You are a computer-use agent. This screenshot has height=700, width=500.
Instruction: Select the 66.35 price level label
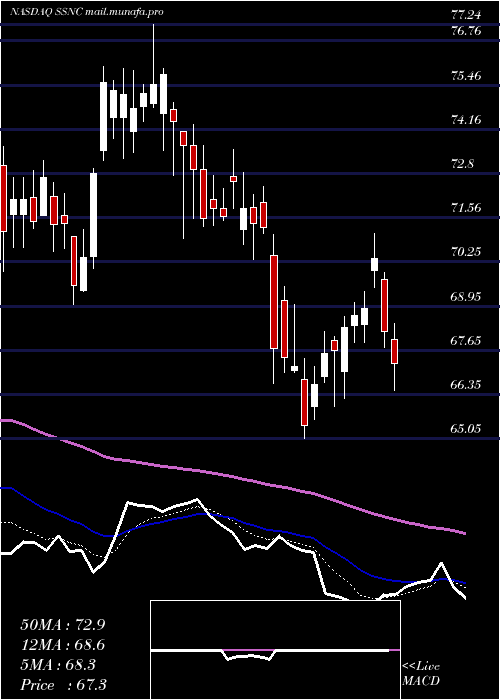pos(466,384)
